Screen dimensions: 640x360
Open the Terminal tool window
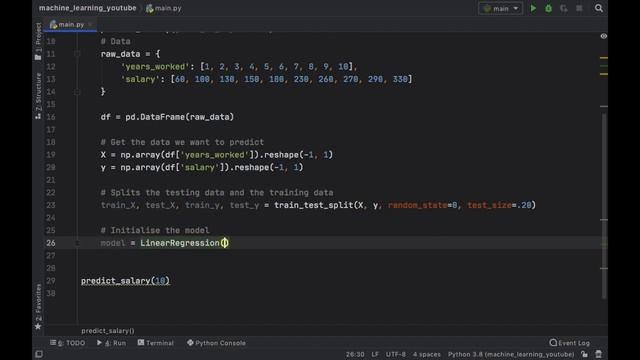click(x=156, y=343)
